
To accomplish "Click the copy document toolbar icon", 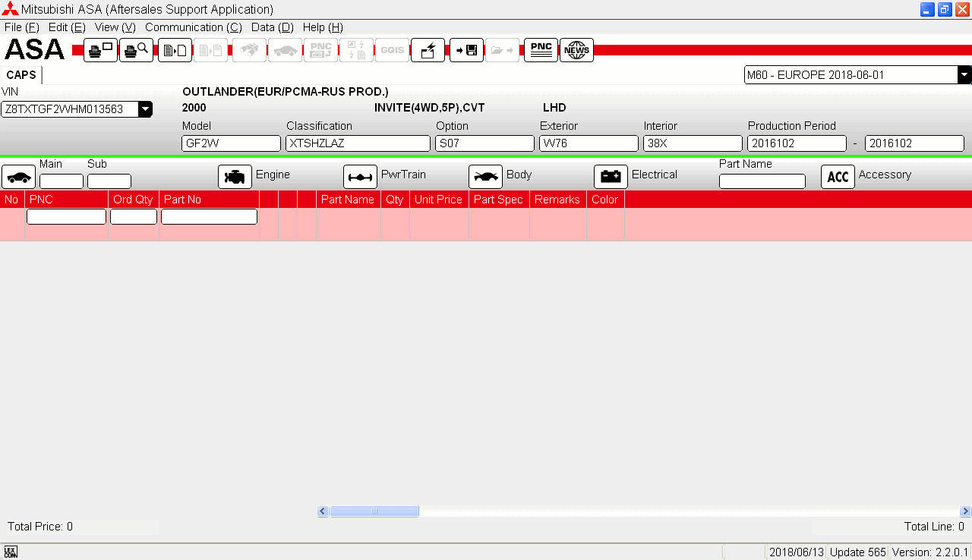I will click(175, 51).
